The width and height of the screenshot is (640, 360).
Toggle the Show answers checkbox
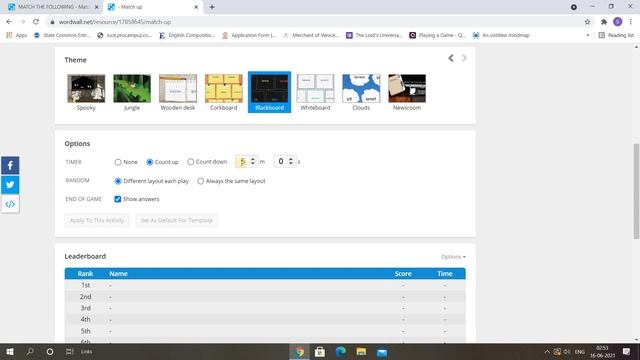[118, 199]
